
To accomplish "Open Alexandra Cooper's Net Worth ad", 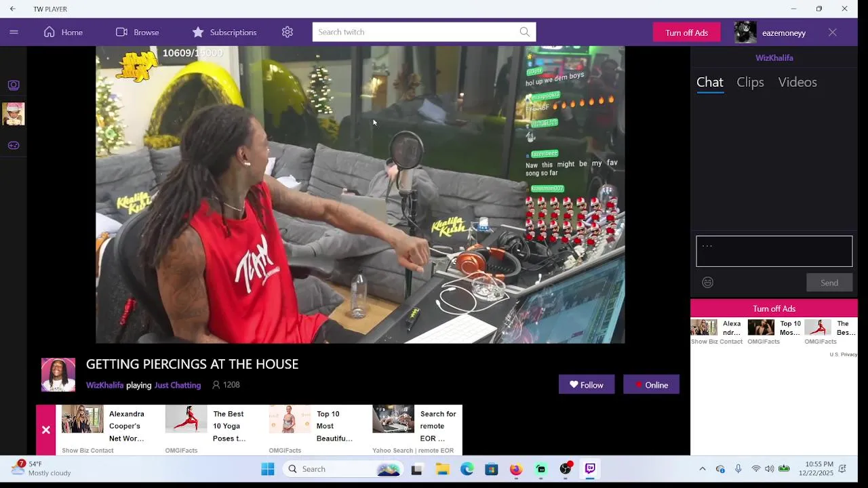I will click(105, 430).
